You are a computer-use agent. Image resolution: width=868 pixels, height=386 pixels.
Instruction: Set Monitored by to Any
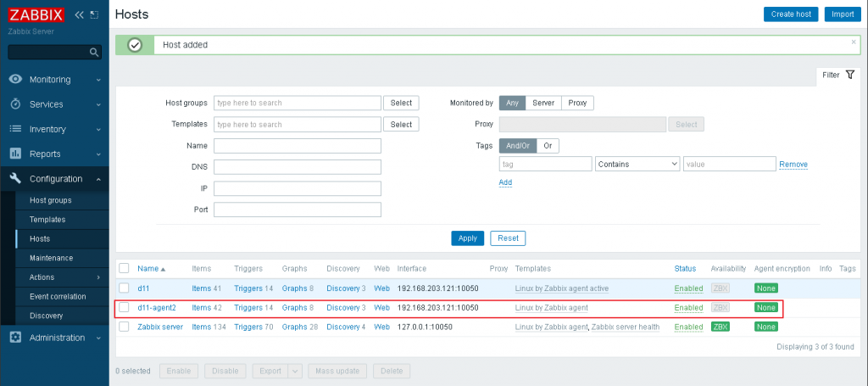(513, 103)
